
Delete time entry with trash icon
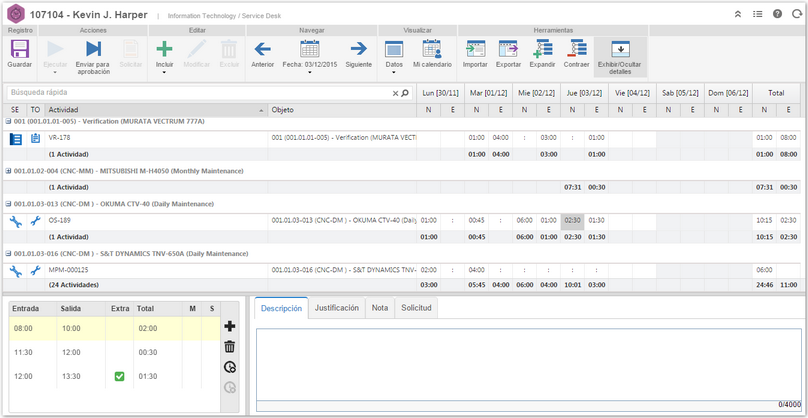click(x=230, y=347)
